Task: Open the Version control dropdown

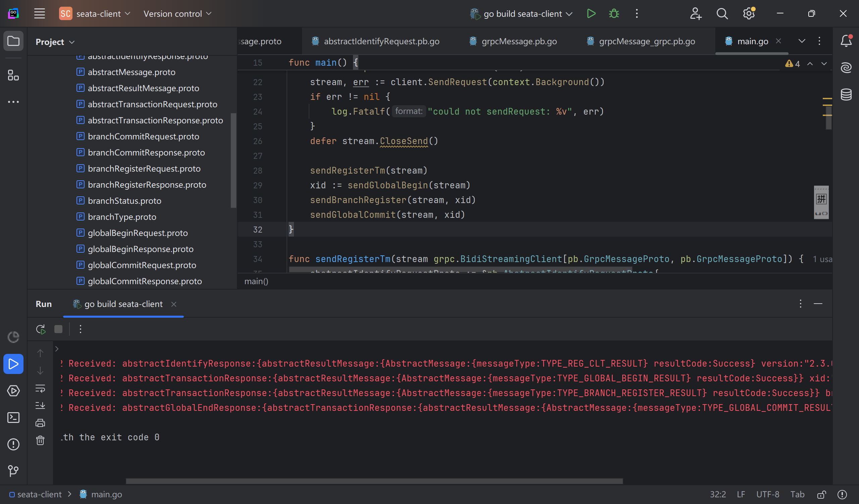Action: click(x=177, y=14)
